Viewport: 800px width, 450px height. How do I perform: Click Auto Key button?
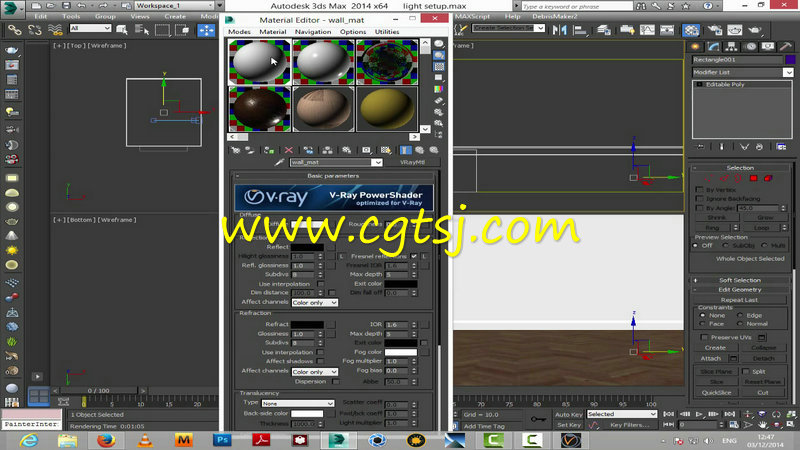coord(568,414)
